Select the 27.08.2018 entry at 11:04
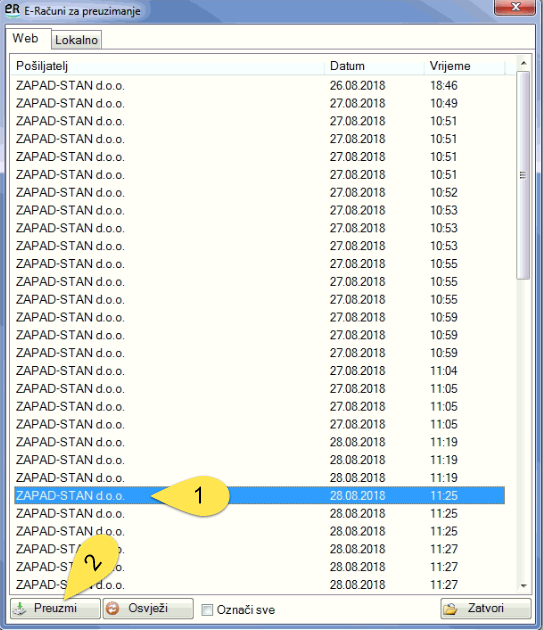543x630 pixels. (x=260, y=370)
